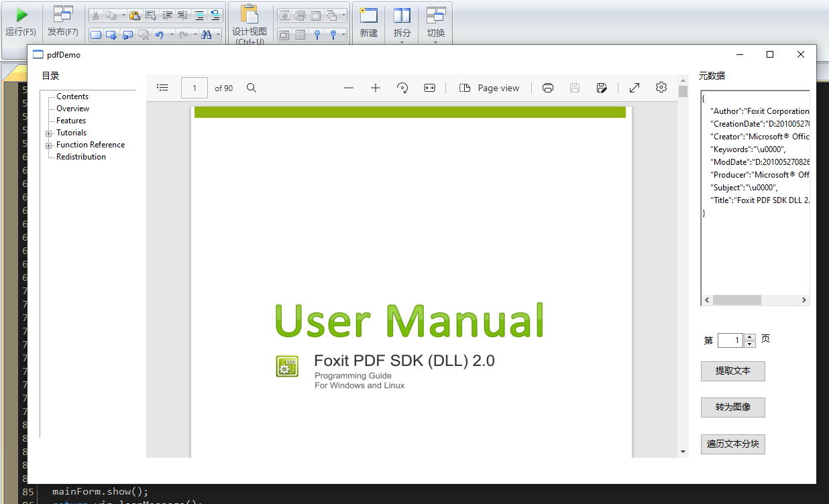The image size is (829, 504).
Task: Click the magnifier search icon in PDF toolbar
Action: (252, 88)
